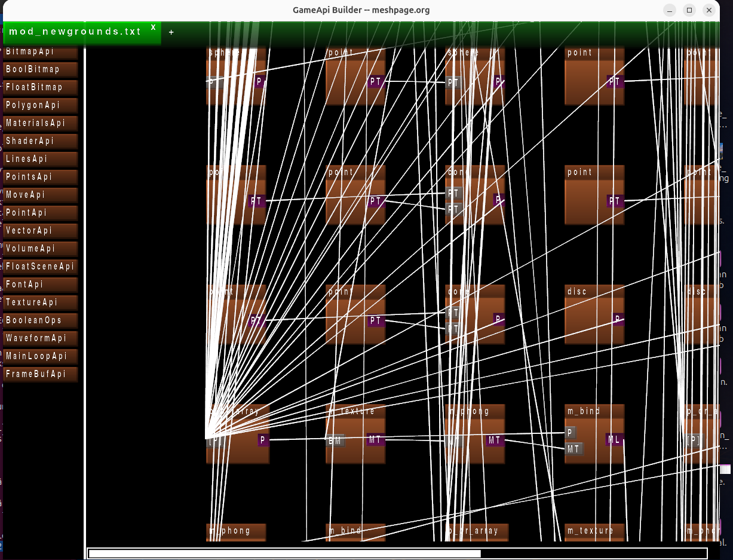Select TextureApi in the sidebar
This screenshot has height=560, width=733.
[x=40, y=302]
